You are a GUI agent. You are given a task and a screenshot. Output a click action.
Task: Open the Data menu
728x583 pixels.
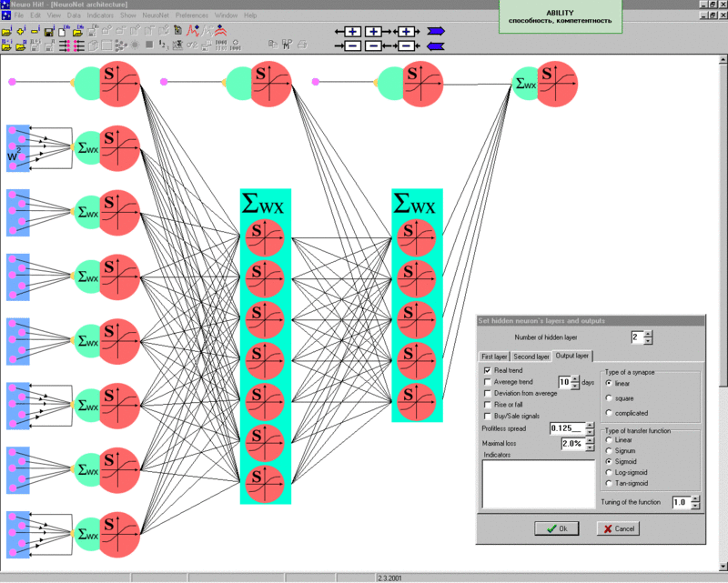point(74,15)
